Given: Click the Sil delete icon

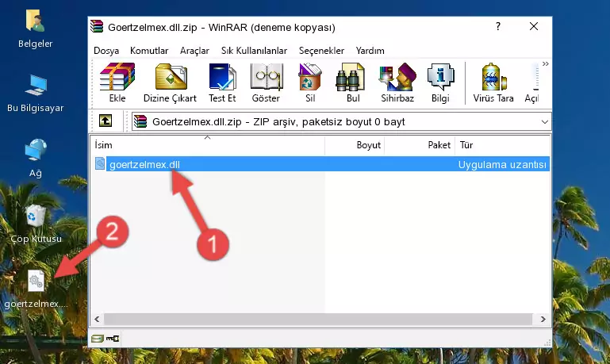Looking at the screenshot, I should point(310,82).
